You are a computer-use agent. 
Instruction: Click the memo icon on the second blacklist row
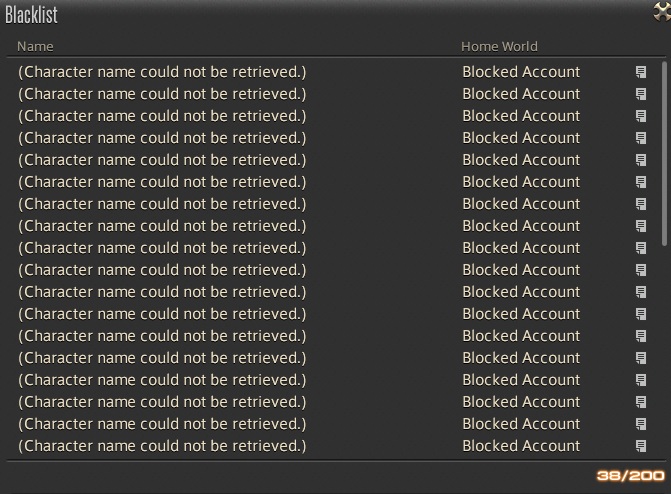tap(641, 94)
